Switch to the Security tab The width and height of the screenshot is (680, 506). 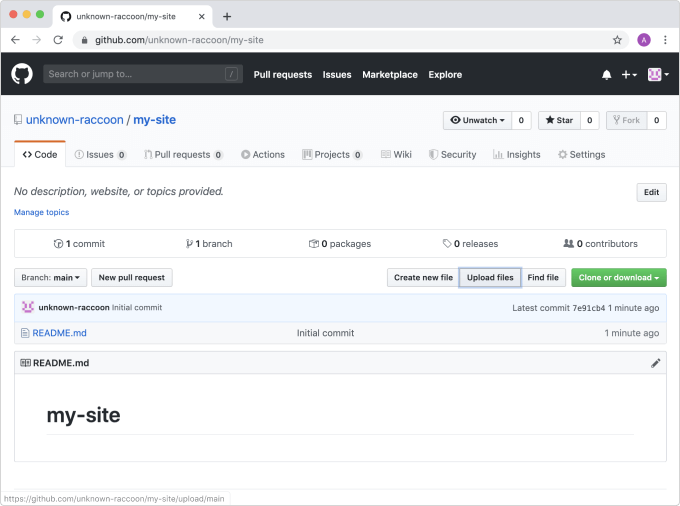(x=452, y=154)
